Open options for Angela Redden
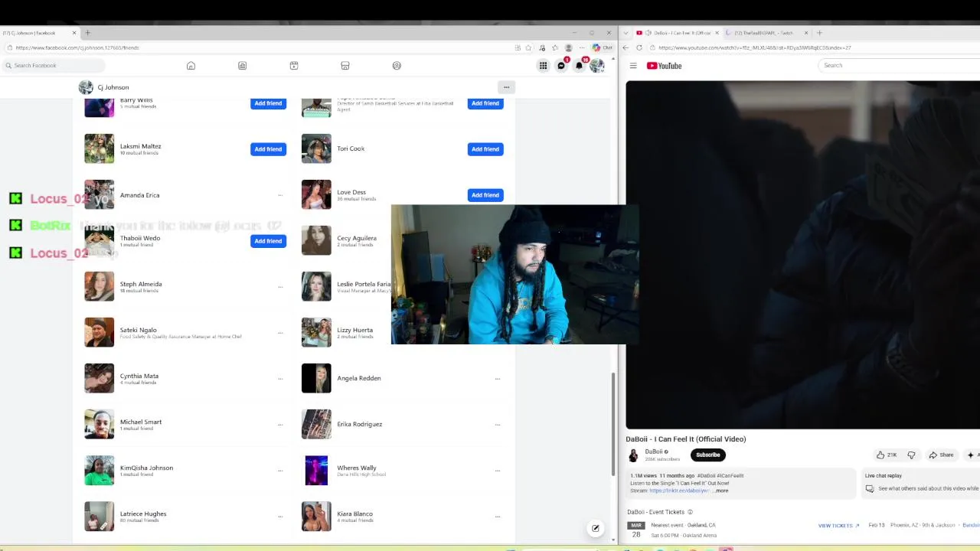The image size is (980, 551). [498, 379]
